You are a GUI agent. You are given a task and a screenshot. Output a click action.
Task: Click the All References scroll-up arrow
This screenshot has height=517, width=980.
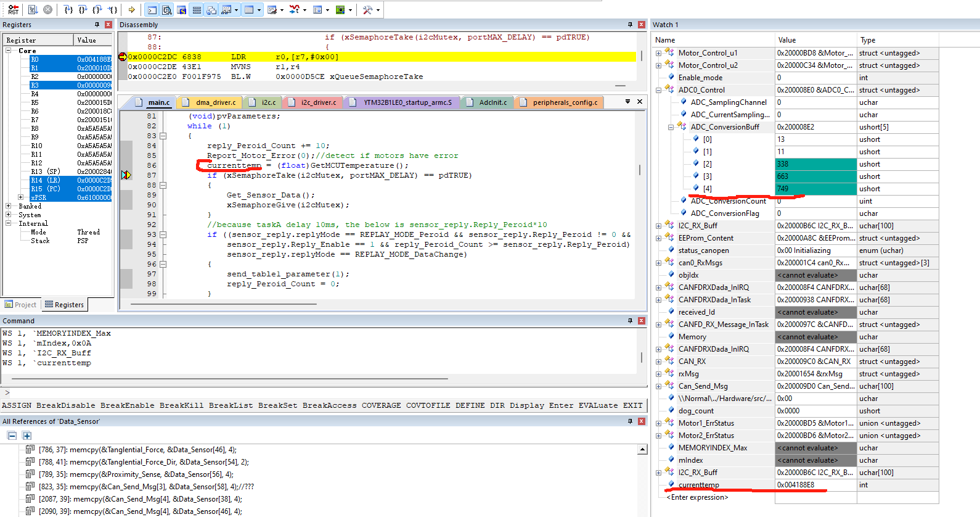643,450
